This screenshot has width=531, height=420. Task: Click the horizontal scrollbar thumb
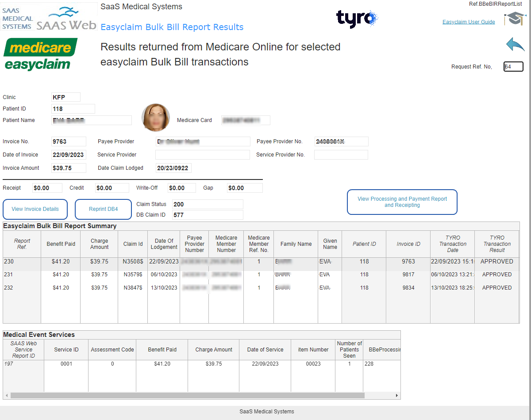(188, 395)
